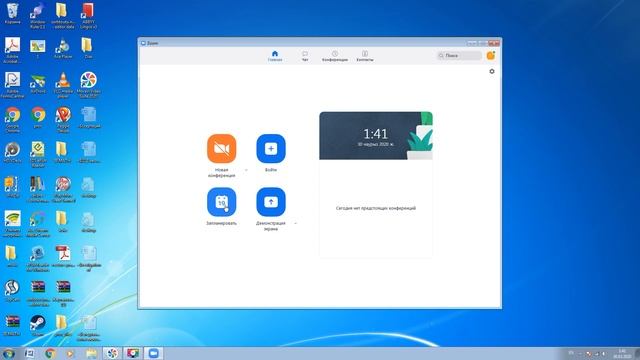Select the Adobe Acrobat desktop shortcut

[x=12, y=50]
